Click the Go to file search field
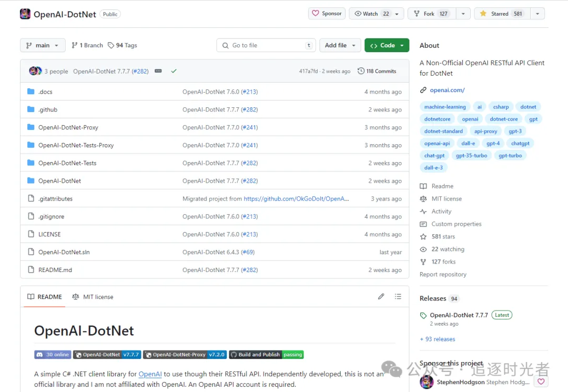This screenshot has height=392, width=568. (266, 45)
